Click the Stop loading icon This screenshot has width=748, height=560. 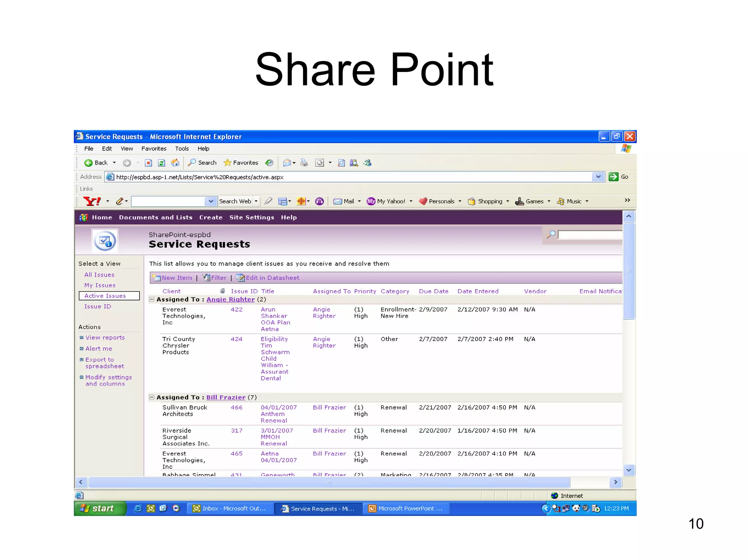point(148,163)
